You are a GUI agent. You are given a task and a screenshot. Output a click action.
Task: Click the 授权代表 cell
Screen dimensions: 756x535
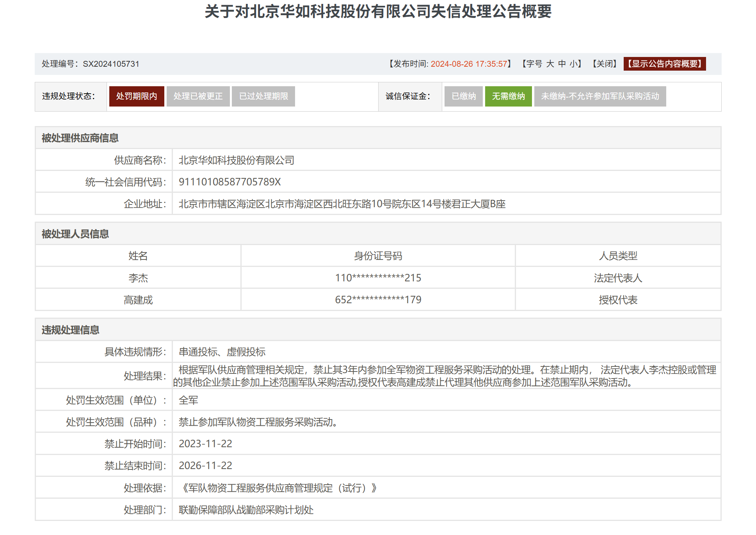tap(618, 300)
